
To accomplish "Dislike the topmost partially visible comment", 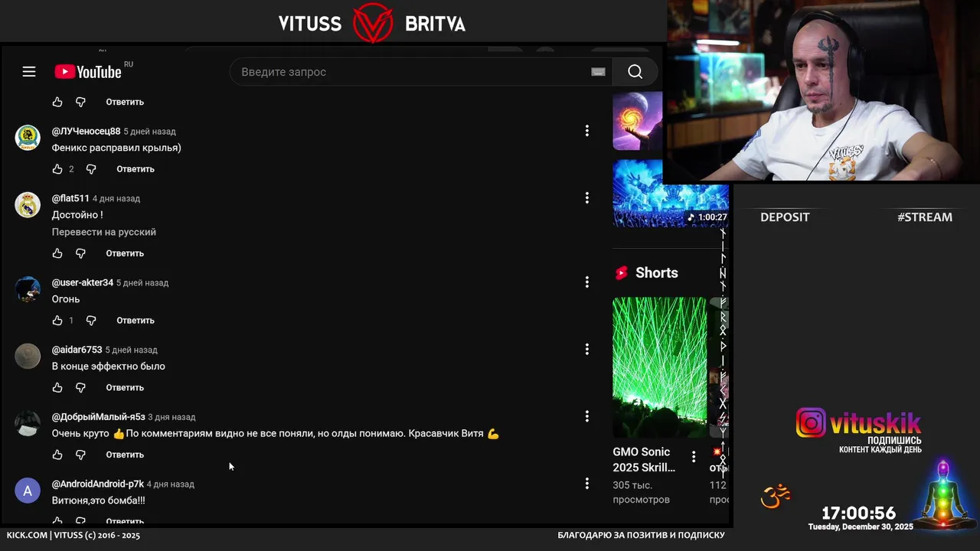I will coord(80,102).
